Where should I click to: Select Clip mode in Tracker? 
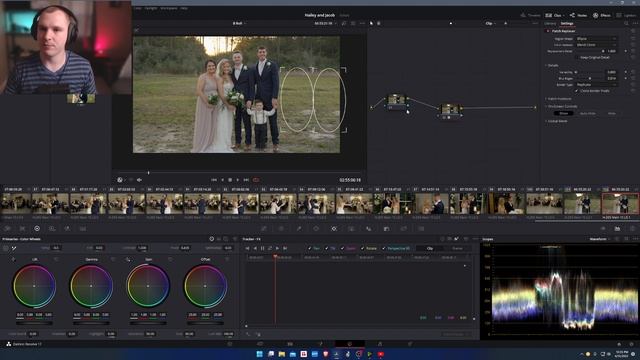pos(430,248)
